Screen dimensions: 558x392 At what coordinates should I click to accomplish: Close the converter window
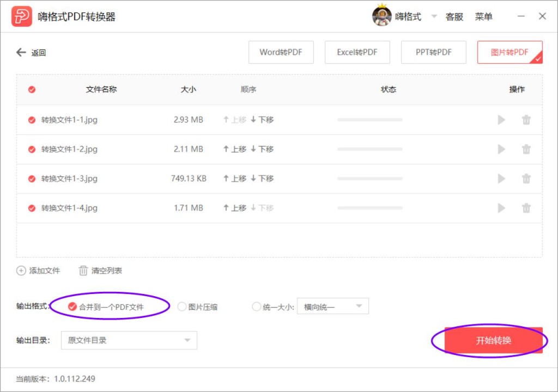click(x=542, y=16)
